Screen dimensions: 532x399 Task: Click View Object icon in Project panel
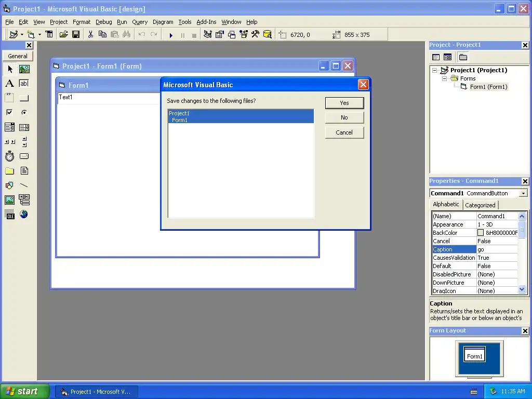tap(447, 57)
